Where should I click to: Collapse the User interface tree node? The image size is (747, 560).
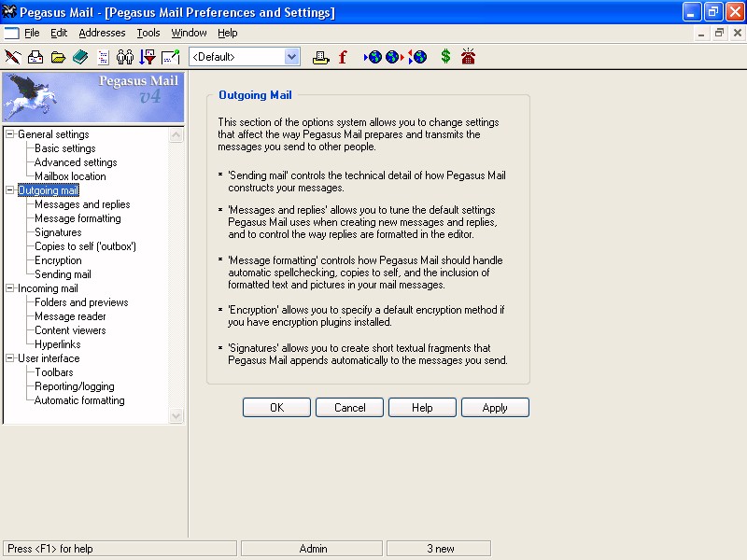click(9, 358)
